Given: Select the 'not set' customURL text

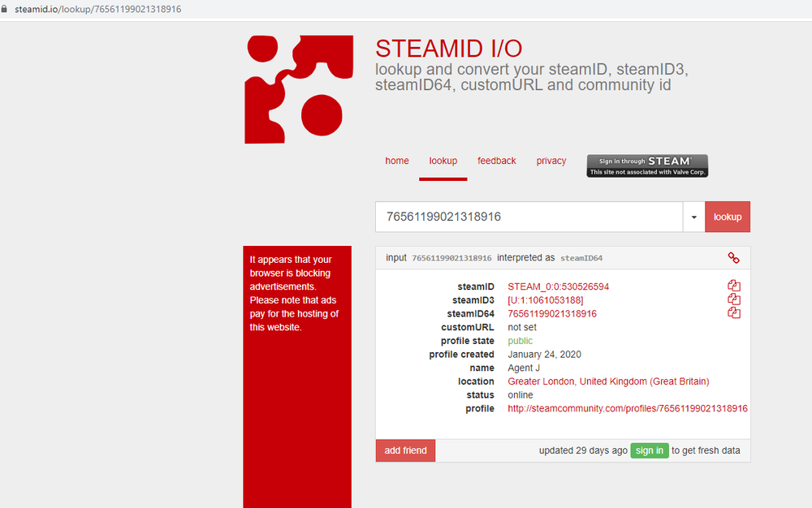Looking at the screenshot, I should coord(522,327).
